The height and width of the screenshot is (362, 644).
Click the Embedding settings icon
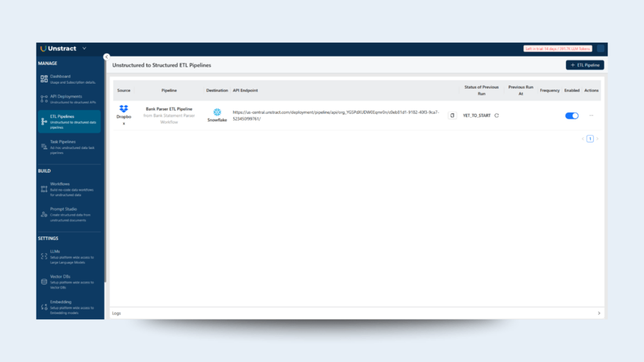coord(44,305)
